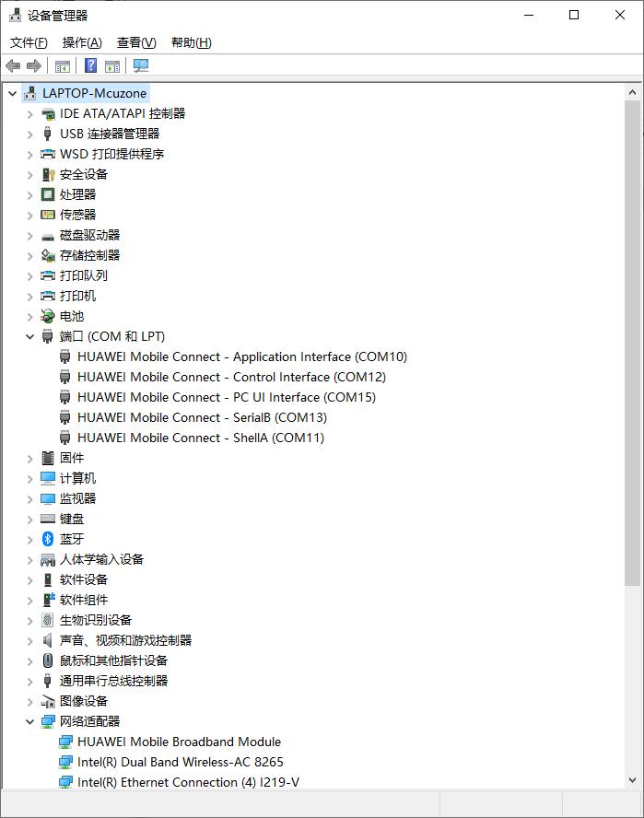Collapse the 端口 (COM 和 LPT) category
Viewport: 644px width, 818px height.
point(29,337)
